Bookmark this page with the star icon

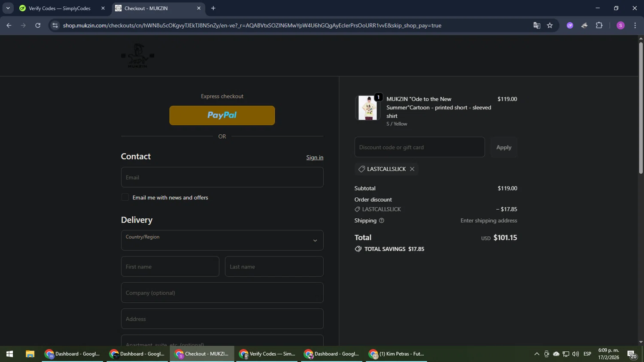pos(550,25)
